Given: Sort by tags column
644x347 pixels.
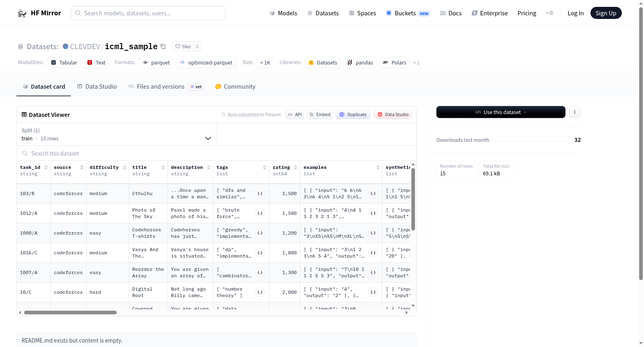Looking at the screenshot, I should pyautogui.click(x=264, y=167).
